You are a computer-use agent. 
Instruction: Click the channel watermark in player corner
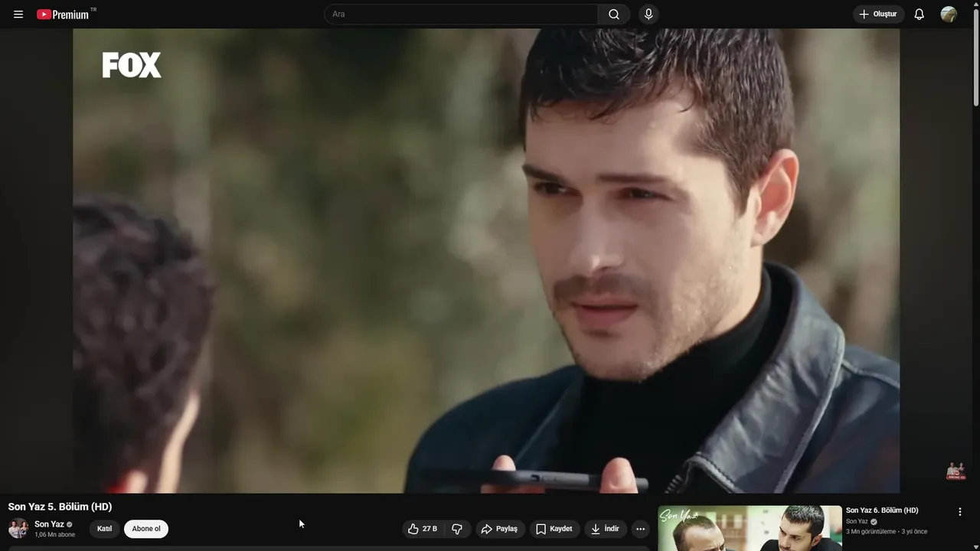(x=955, y=471)
